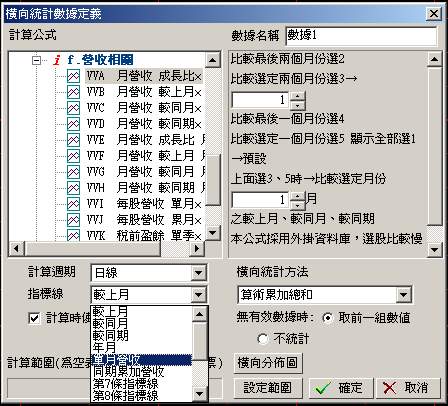Viewport: 448px width, 406px height.
Task: Click the VVG formula chart icon
Action: tap(73, 172)
